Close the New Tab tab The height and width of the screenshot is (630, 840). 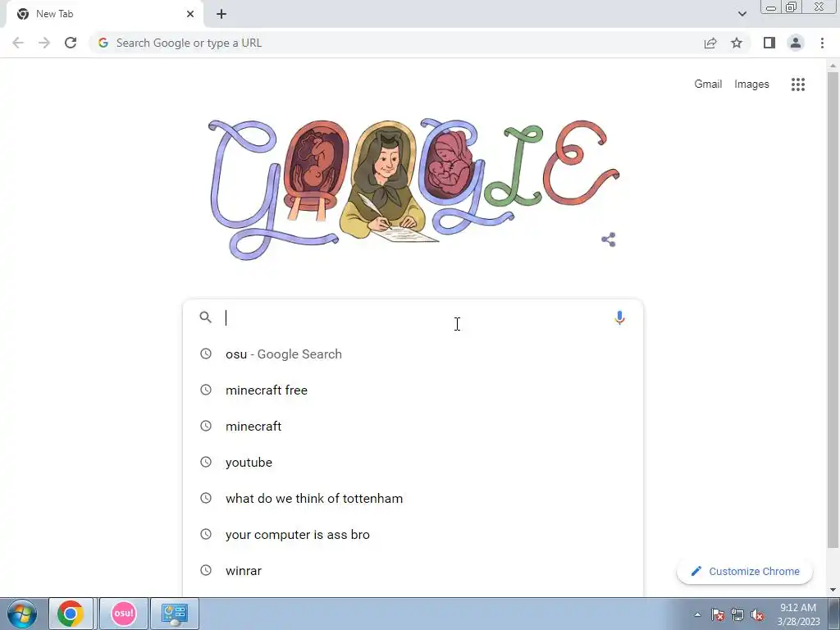(x=190, y=14)
